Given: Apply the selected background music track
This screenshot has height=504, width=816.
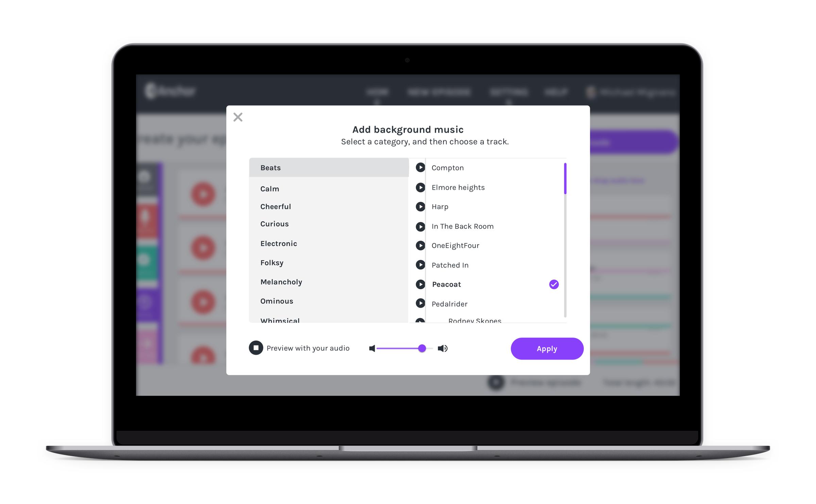Looking at the screenshot, I should click(547, 348).
